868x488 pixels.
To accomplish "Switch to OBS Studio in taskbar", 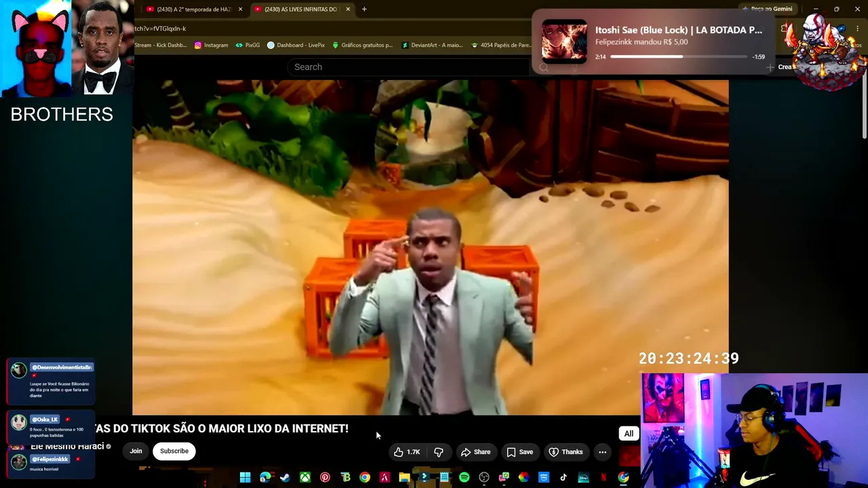I will coord(484,477).
